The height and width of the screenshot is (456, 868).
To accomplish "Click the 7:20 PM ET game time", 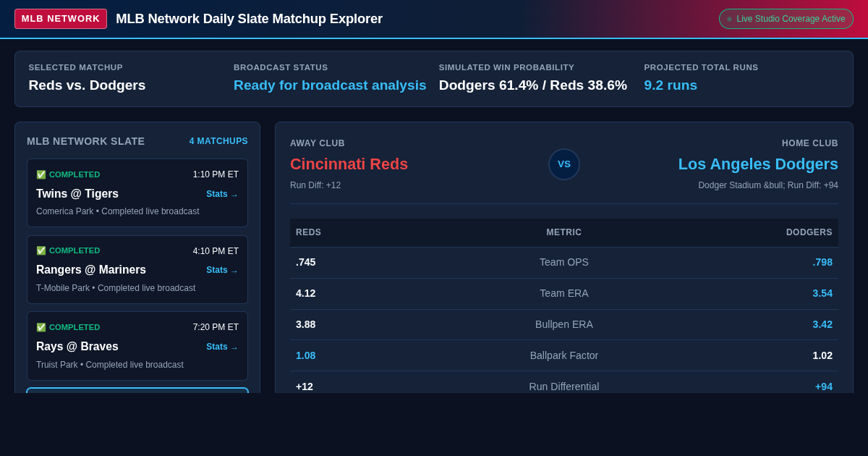I will coord(216,327).
